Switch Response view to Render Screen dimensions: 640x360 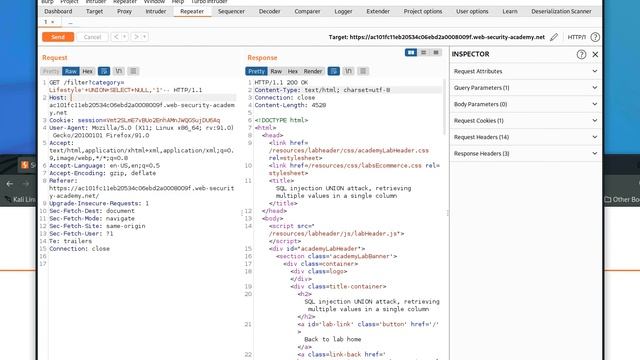(x=313, y=71)
